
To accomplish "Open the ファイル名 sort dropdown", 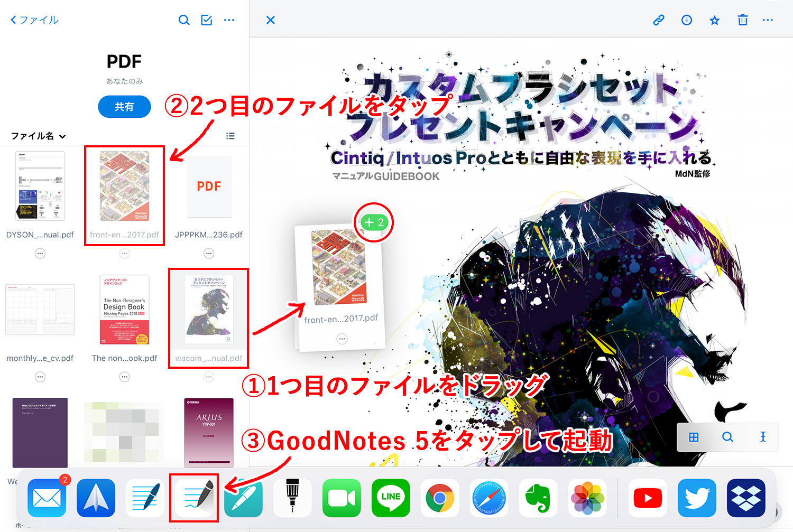I will coord(39,136).
